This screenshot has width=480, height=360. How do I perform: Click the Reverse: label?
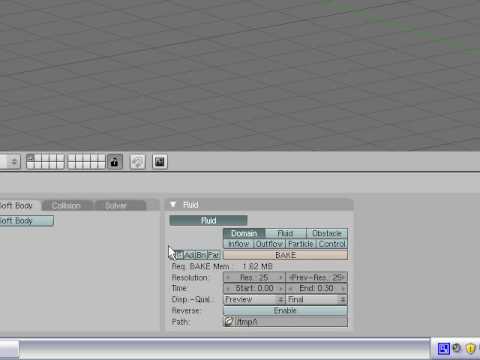186,310
